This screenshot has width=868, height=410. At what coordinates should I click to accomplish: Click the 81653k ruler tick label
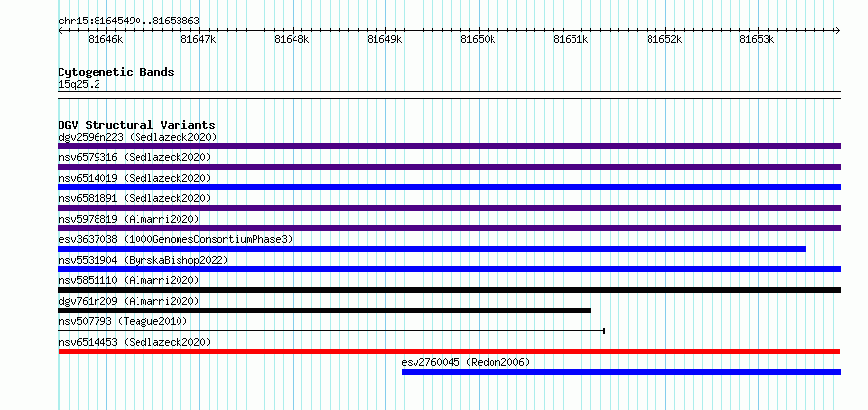tap(757, 40)
